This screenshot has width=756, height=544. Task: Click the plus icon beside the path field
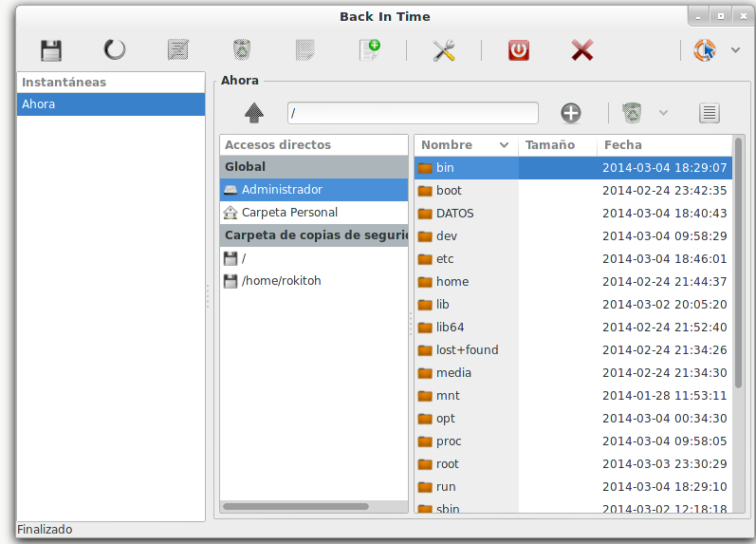[x=570, y=113]
